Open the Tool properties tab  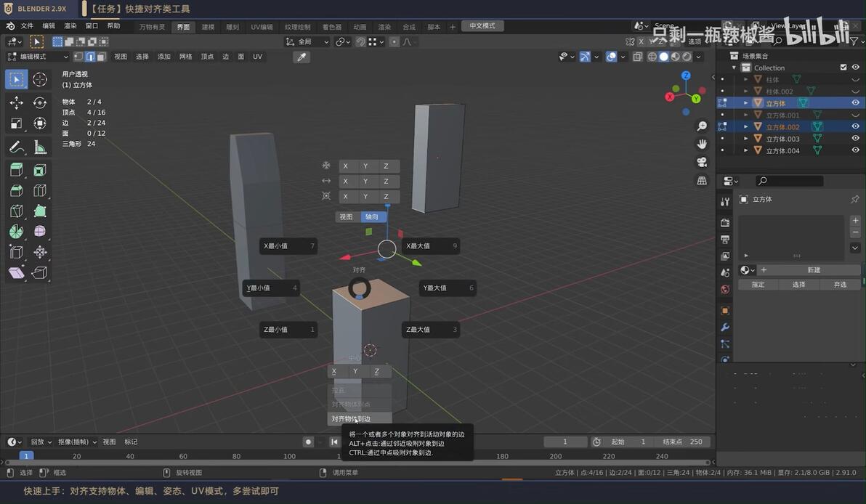click(x=725, y=202)
